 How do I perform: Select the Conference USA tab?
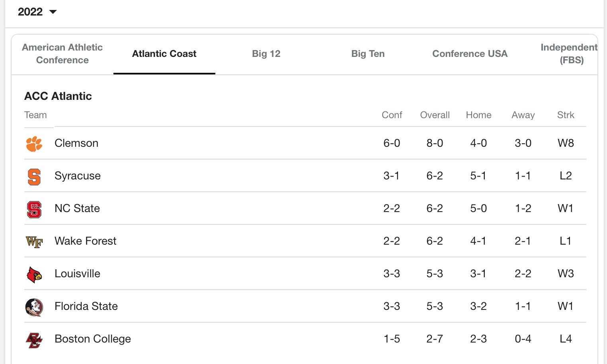(470, 54)
